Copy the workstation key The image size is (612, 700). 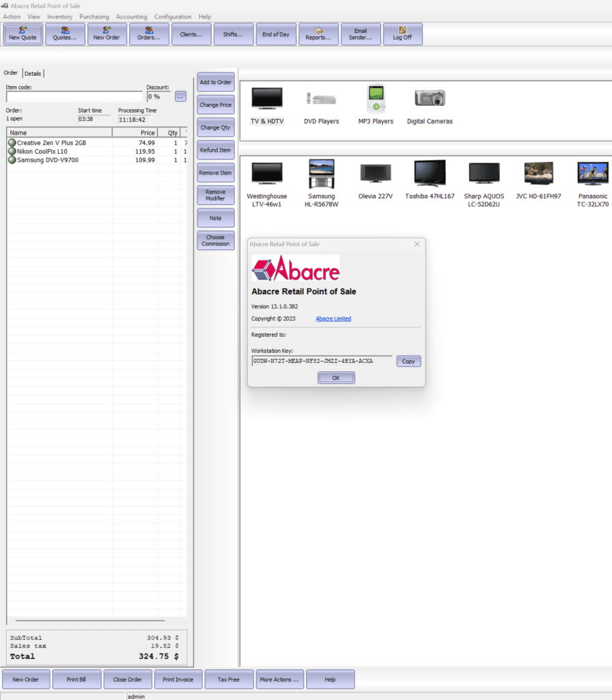pyautogui.click(x=408, y=361)
